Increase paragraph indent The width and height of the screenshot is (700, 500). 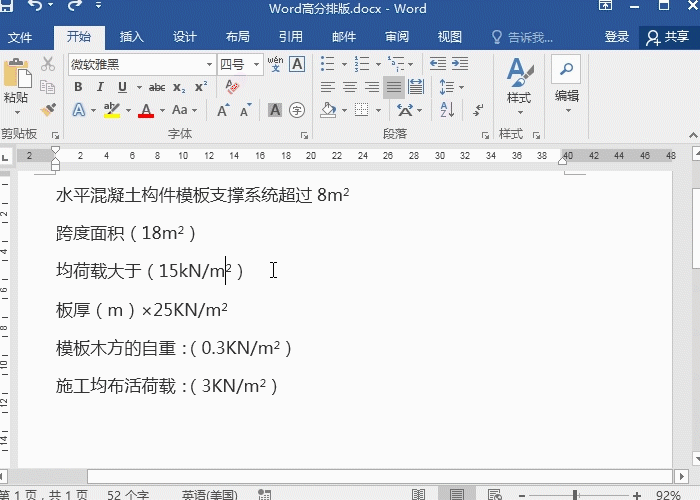460,64
